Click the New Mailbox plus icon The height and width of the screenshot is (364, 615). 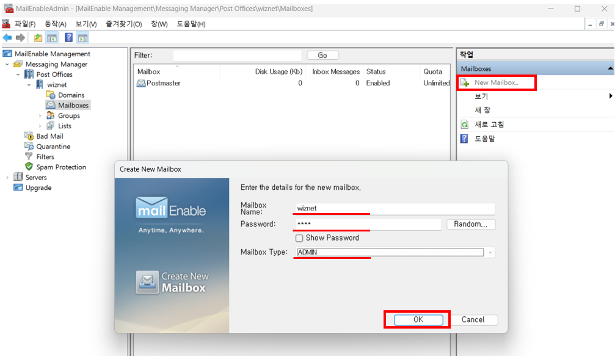(465, 83)
